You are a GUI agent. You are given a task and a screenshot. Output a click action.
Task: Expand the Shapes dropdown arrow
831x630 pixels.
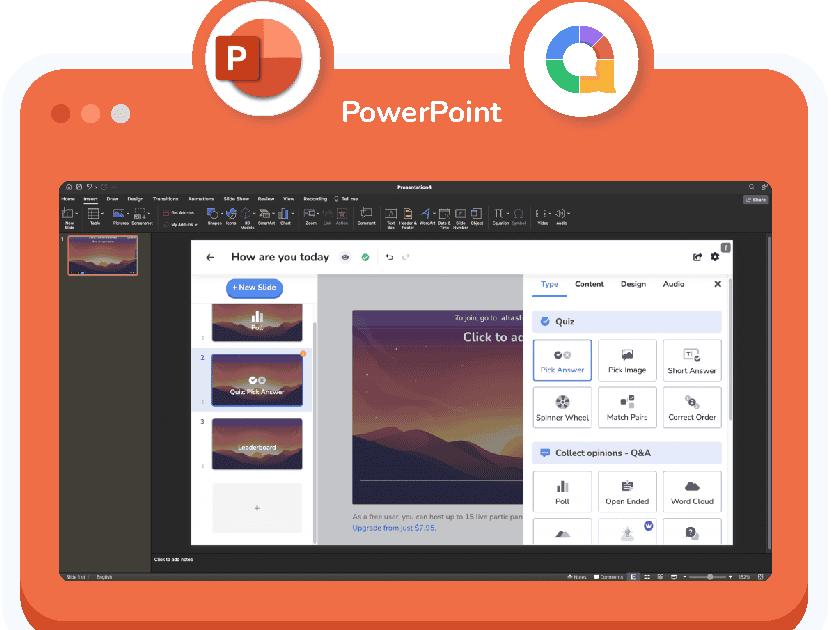tap(221, 214)
